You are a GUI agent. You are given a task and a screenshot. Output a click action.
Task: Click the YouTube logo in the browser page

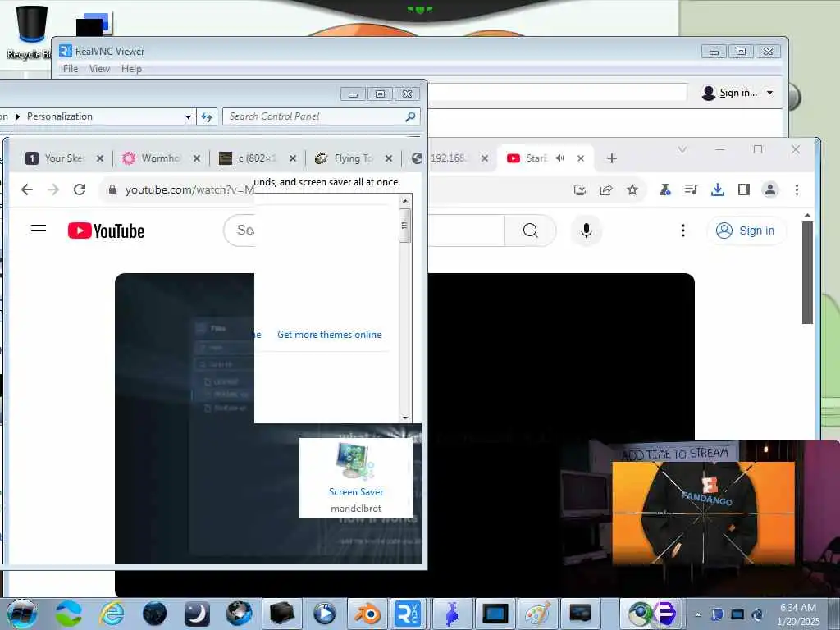coord(106,231)
